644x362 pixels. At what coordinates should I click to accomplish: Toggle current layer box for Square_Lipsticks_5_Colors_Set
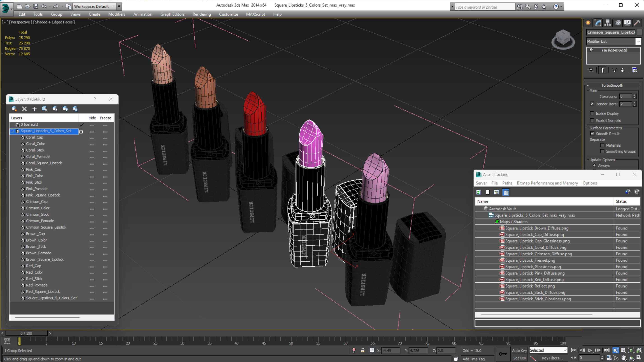81,131
